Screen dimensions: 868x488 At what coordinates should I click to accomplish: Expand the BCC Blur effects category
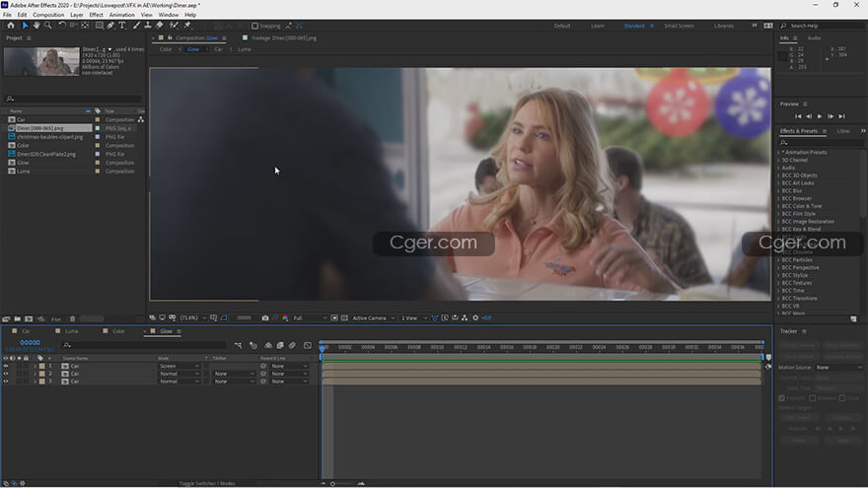click(x=778, y=191)
